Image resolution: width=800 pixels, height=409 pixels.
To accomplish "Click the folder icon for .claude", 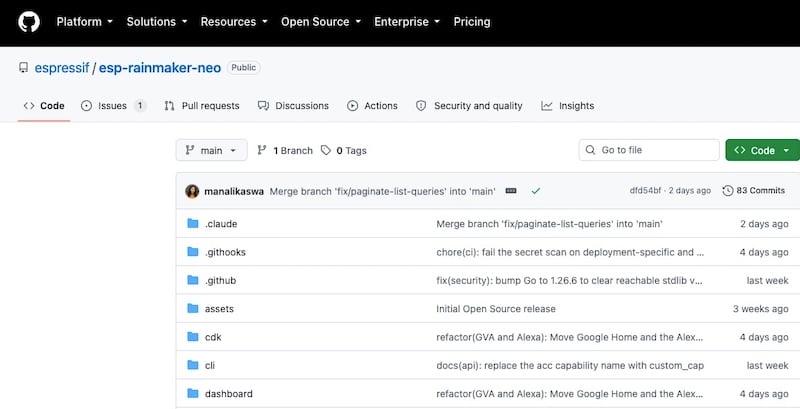I will [193, 223].
